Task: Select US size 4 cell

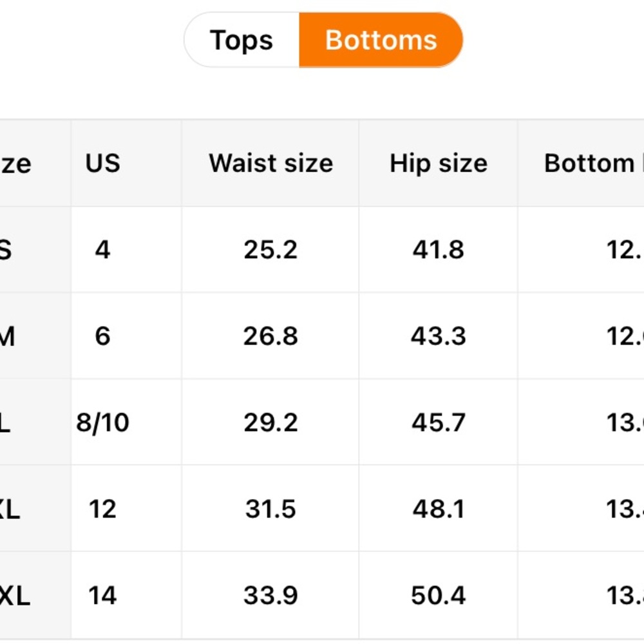Action: pos(102,249)
